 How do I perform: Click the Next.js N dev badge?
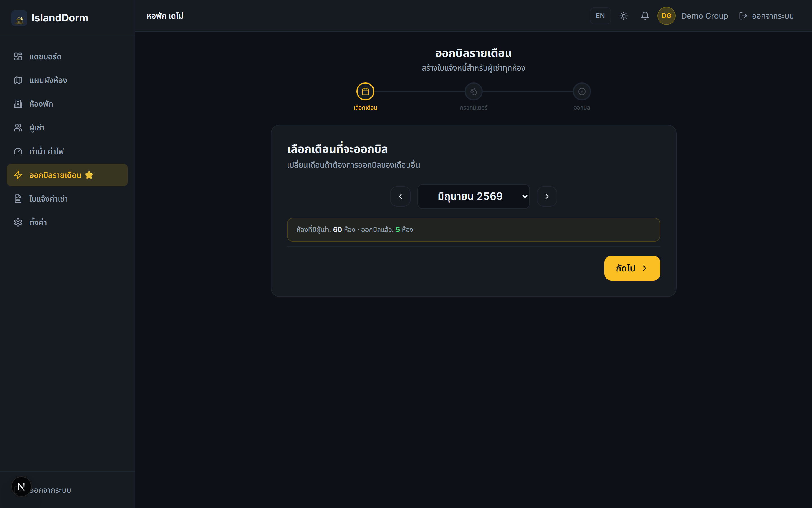tap(21, 487)
